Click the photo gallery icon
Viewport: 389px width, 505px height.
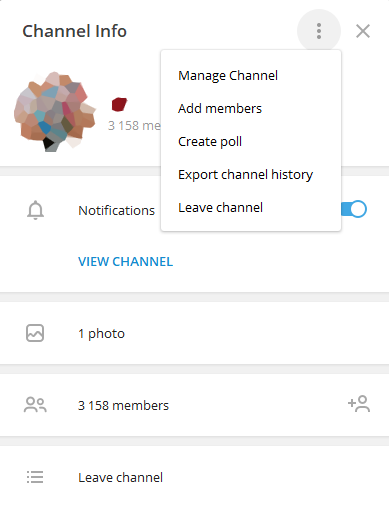coord(35,333)
